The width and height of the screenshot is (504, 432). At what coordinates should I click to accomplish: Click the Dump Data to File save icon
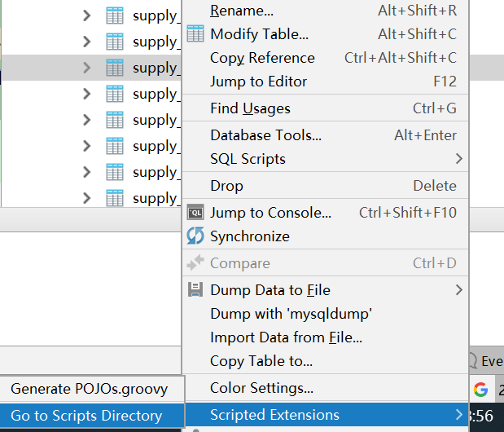[x=195, y=290]
